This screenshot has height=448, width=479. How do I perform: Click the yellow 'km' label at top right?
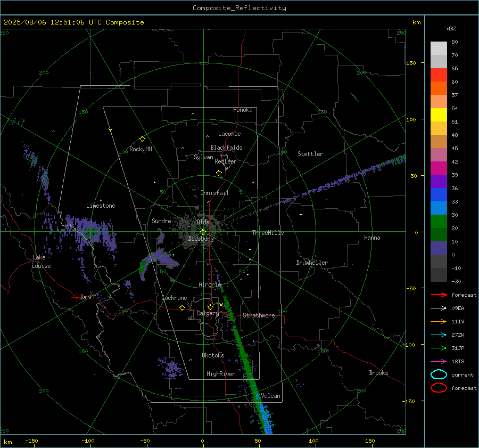416,22
